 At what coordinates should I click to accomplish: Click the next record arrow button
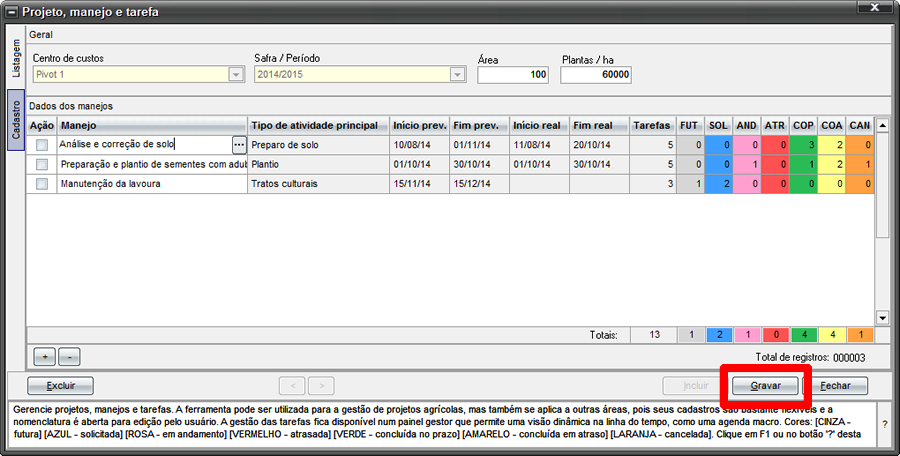pos(321,385)
